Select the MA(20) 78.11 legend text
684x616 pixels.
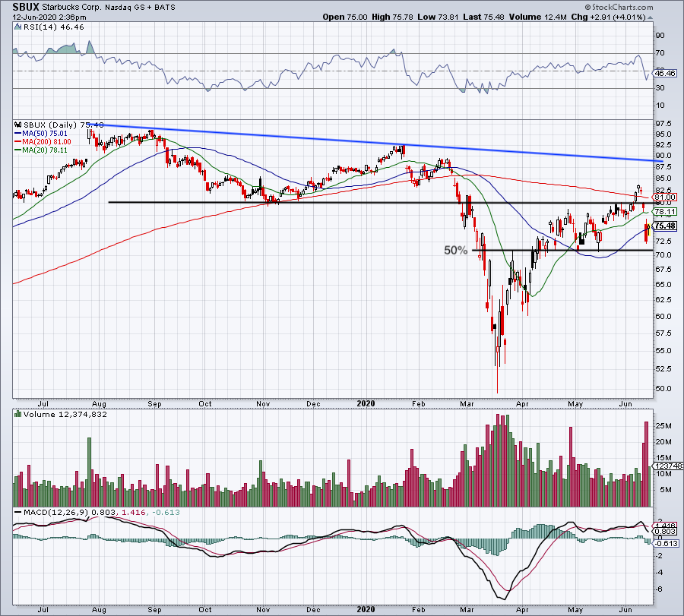45,150
